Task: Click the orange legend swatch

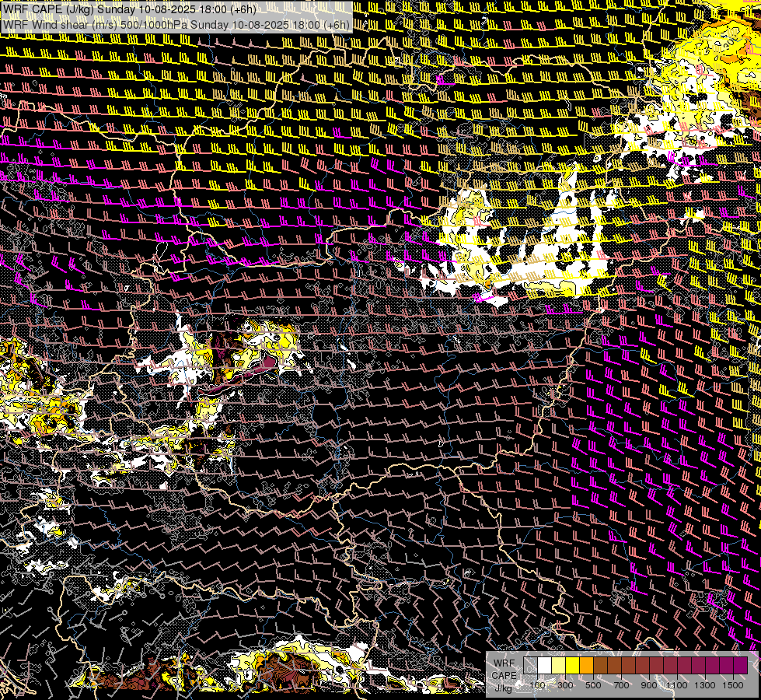Action: 586,665
